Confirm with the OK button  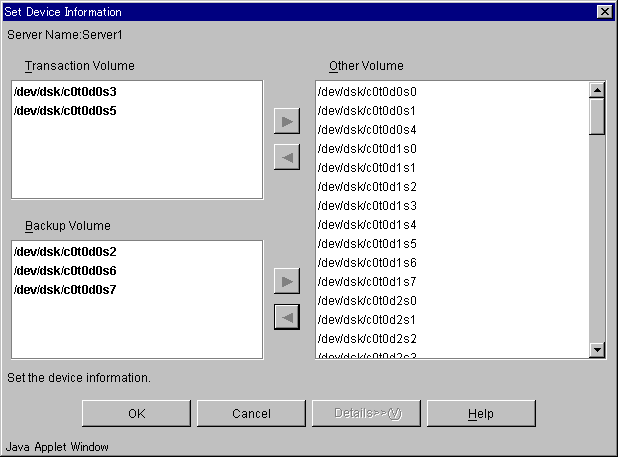point(136,413)
